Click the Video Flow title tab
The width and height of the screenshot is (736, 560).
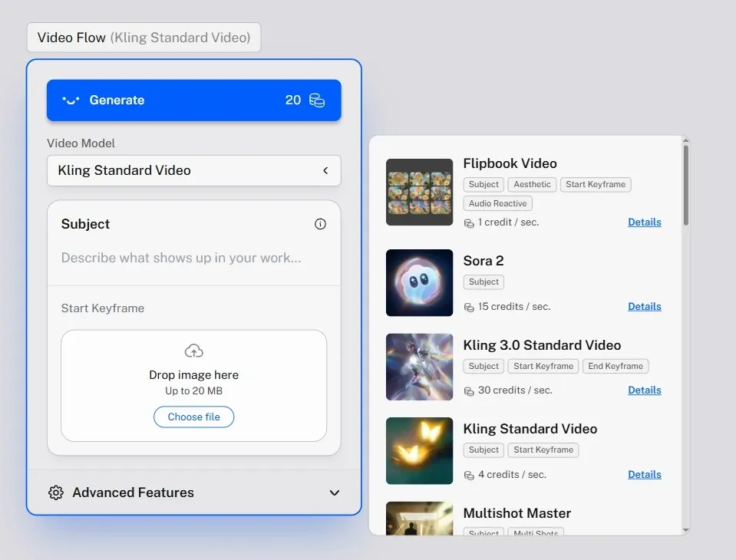point(144,38)
